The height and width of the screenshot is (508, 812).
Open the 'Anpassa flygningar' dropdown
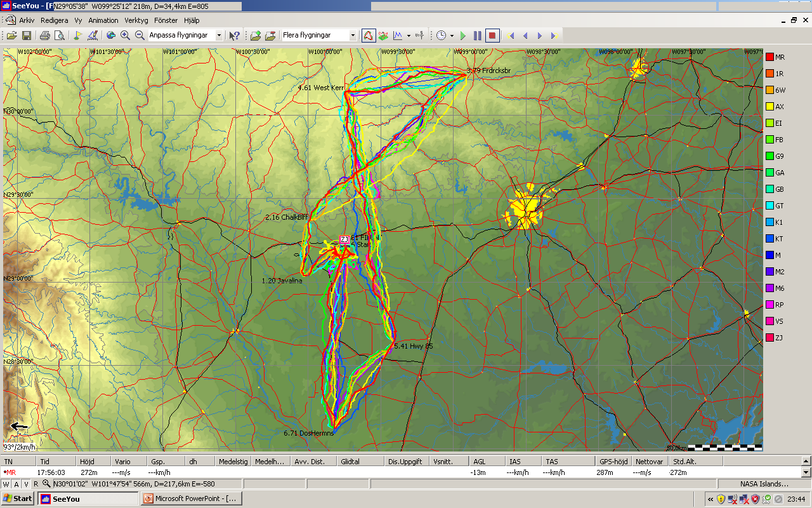point(219,36)
